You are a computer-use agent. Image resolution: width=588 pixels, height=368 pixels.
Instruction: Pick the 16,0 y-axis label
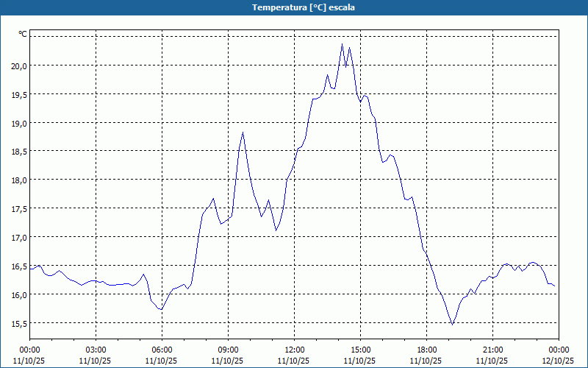18,295
